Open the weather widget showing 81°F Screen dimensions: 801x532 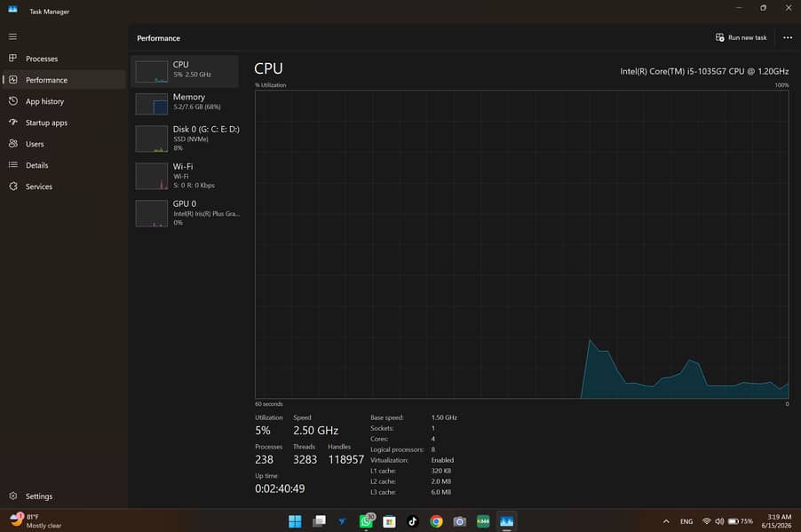36,520
